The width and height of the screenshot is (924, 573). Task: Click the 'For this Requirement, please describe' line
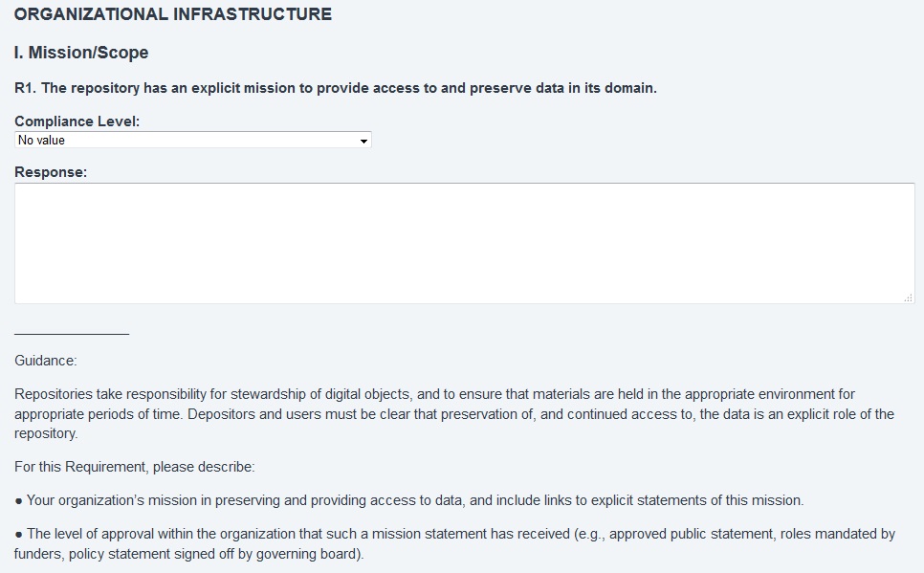pyautogui.click(x=134, y=467)
